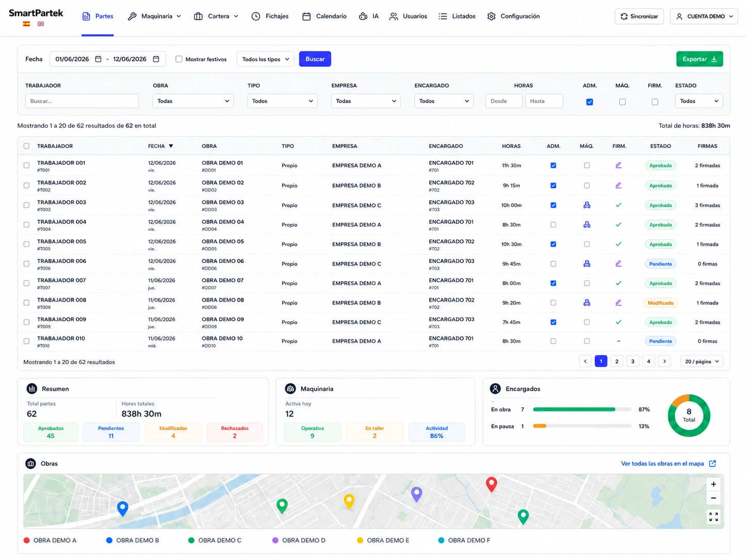Click the purple map pin
Screen dimensions: 747x560
click(x=416, y=495)
